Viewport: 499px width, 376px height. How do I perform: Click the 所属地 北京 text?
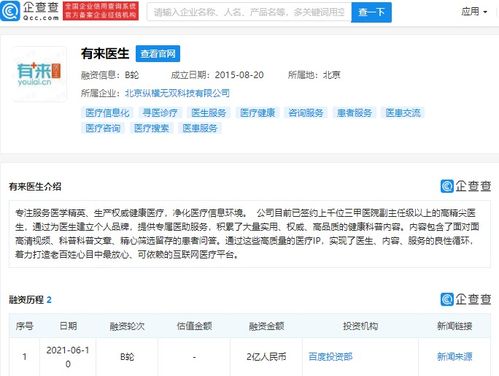[x=314, y=75]
